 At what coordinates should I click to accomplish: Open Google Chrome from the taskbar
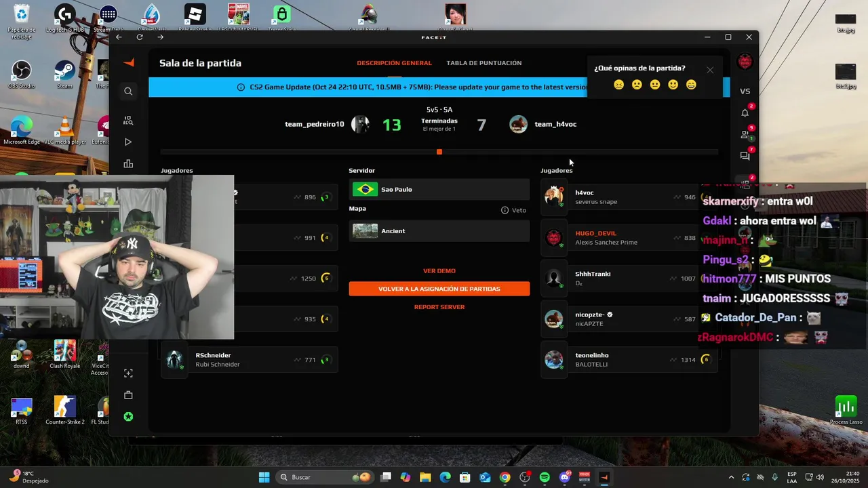(x=505, y=477)
